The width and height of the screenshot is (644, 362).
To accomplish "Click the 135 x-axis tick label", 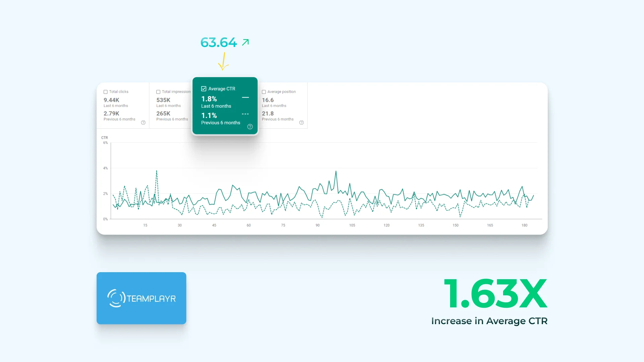I will coord(421,225).
